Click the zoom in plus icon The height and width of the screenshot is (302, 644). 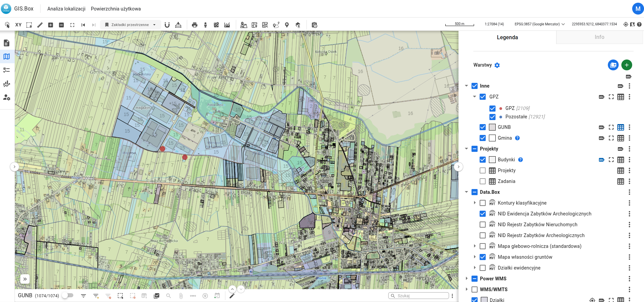51,25
